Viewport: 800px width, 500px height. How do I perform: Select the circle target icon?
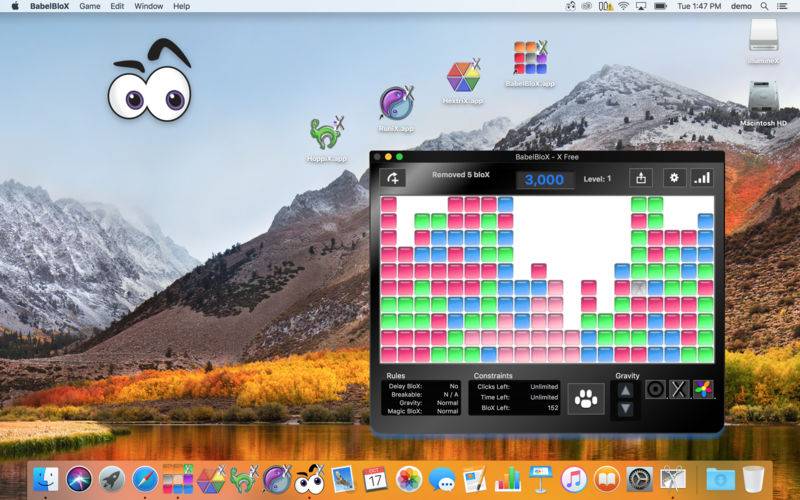click(x=656, y=389)
